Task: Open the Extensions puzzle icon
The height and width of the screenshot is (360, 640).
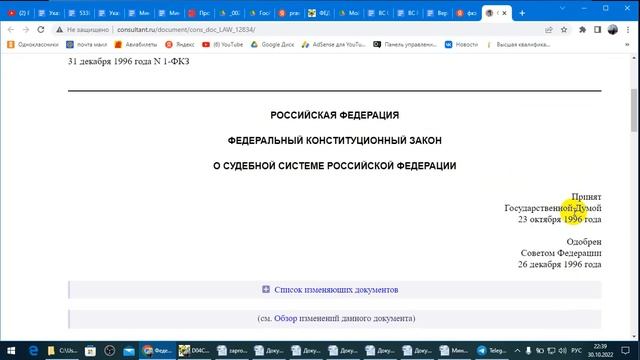Action: coord(582,29)
